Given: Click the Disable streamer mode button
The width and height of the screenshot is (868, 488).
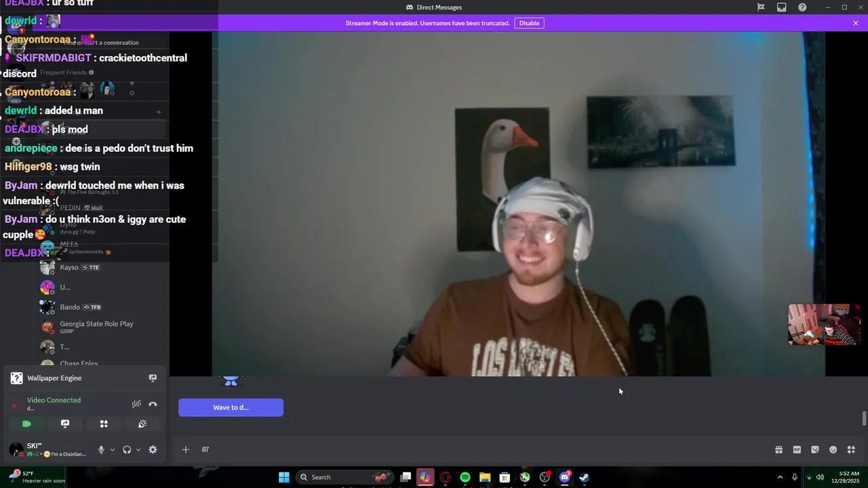Looking at the screenshot, I should (529, 23).
